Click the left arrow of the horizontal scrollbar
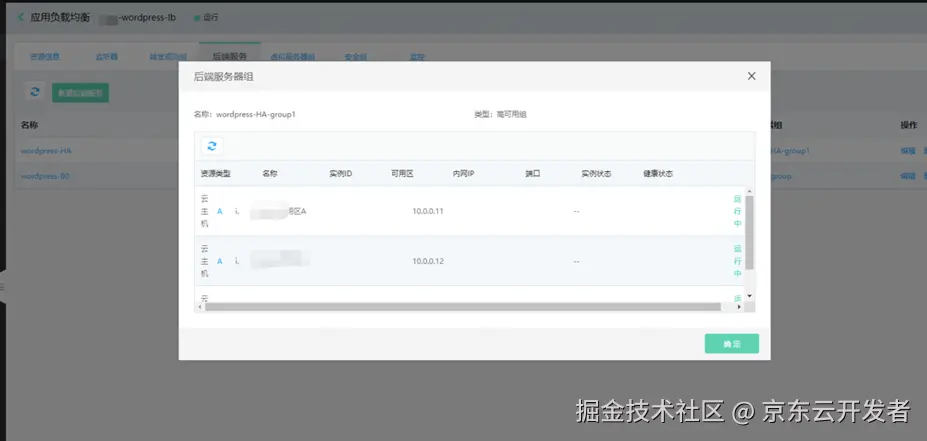The width and height of the screenshot is (927, 441). pyautogui.click(x=200, y=307)
